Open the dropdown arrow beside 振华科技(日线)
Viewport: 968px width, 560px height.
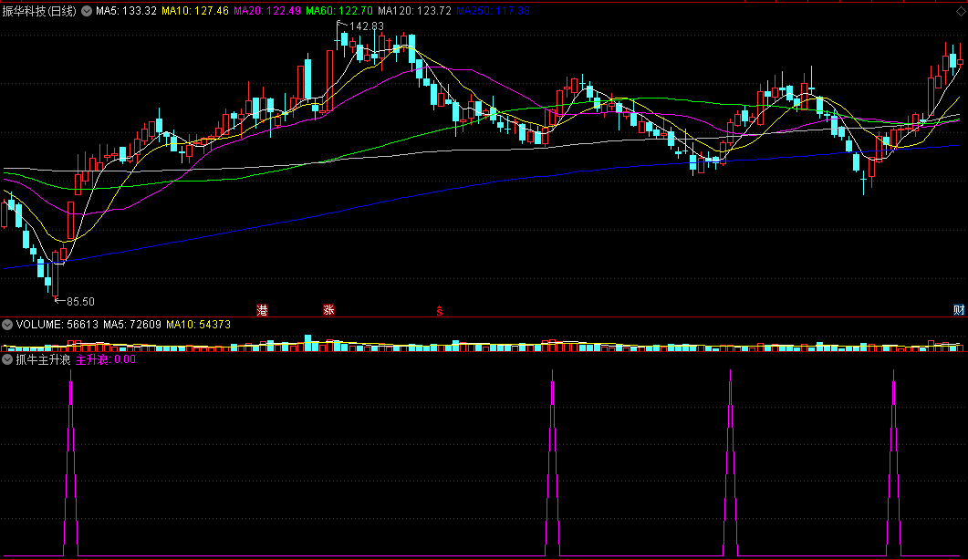pyautogui.click(x=87, y=11)
